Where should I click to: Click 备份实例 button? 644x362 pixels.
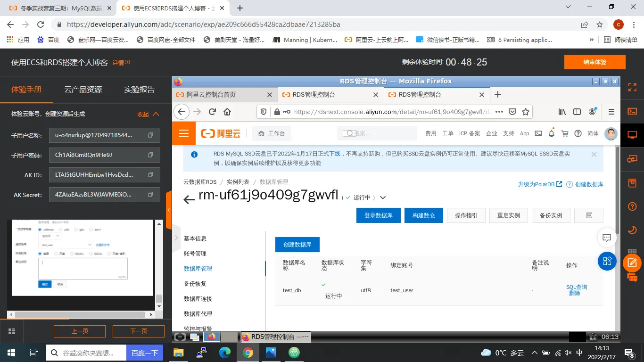(x=551, y=215)
